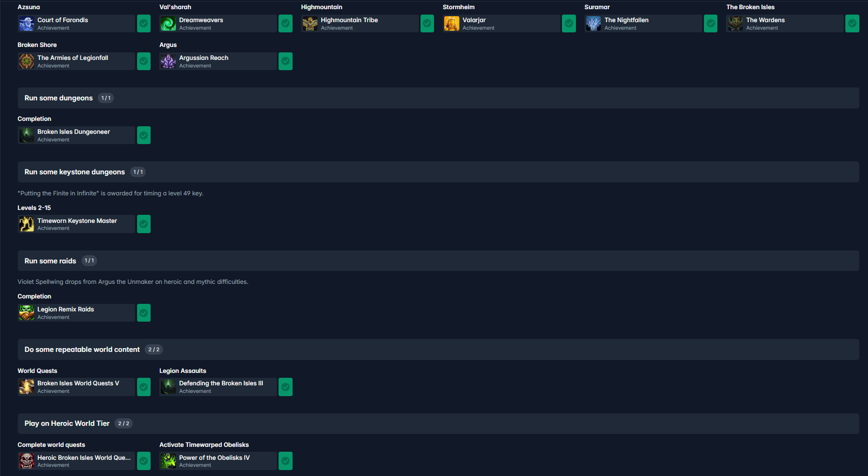Collapse the Play on Heroic World Tier section
The height and width of the screenshot is (476, 868).
tap(438, 424)
